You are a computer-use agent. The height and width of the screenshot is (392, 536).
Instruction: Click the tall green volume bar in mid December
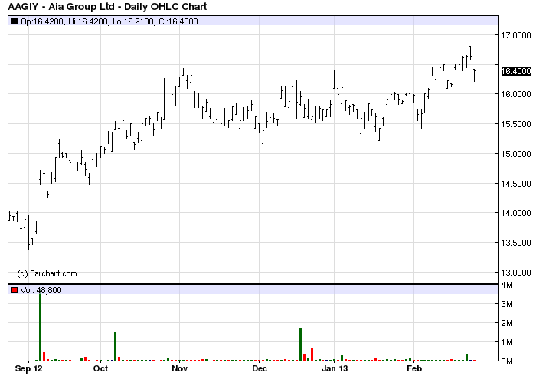[300, 345]
